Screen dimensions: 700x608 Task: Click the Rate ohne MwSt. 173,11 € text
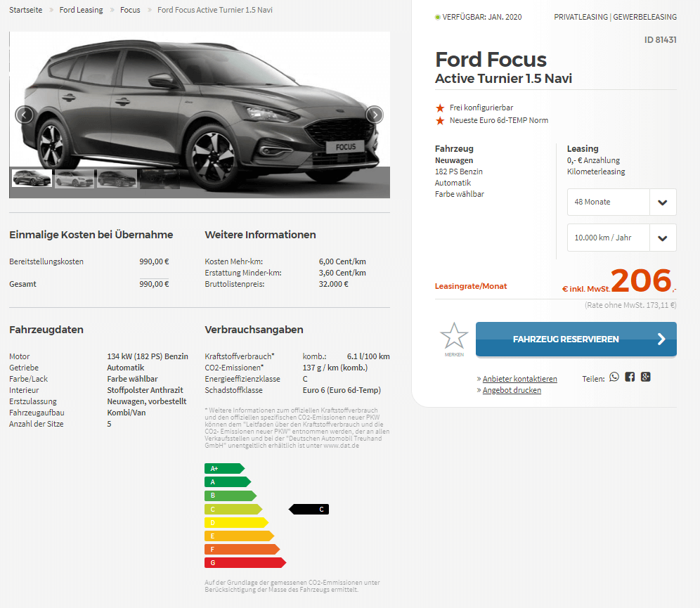click(630, 305)
